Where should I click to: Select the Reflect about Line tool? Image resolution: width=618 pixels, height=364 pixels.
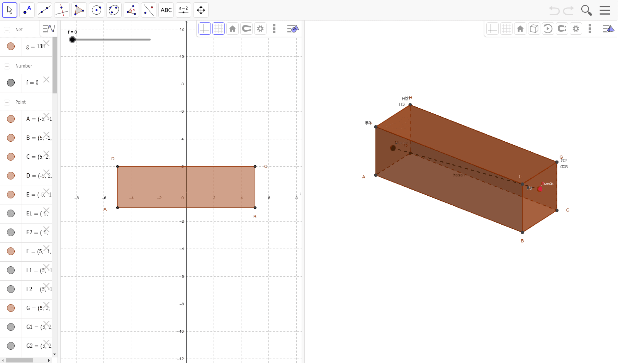pyautogui.click(x=149, y=10)
